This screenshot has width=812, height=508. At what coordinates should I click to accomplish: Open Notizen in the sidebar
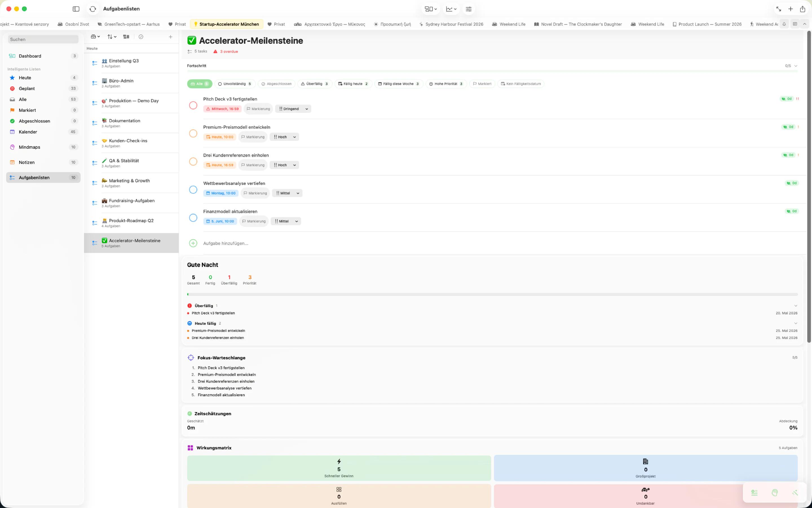tap(43, 162)
